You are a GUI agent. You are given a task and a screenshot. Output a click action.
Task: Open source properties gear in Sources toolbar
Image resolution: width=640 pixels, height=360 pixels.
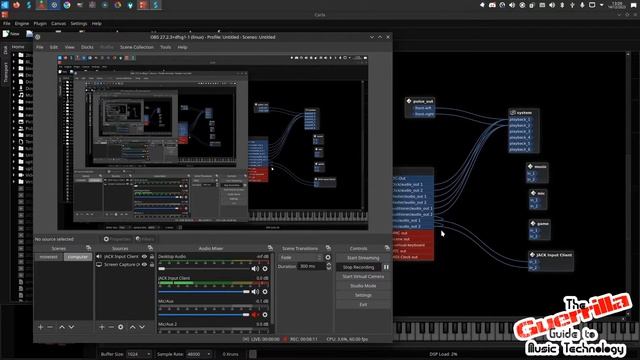(x=121, y=327)
